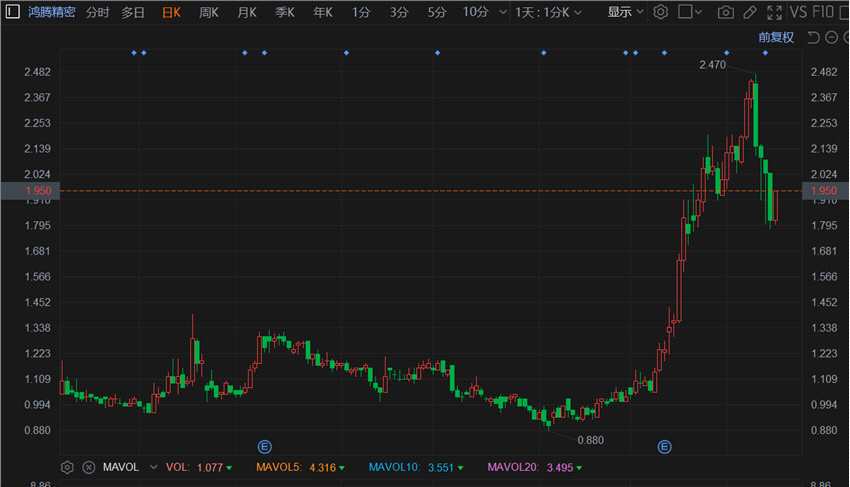The height and width of the screenshot is (487, 850).
Task: Enter fullscreen chart mode
Action: click(x=774, y=12)
